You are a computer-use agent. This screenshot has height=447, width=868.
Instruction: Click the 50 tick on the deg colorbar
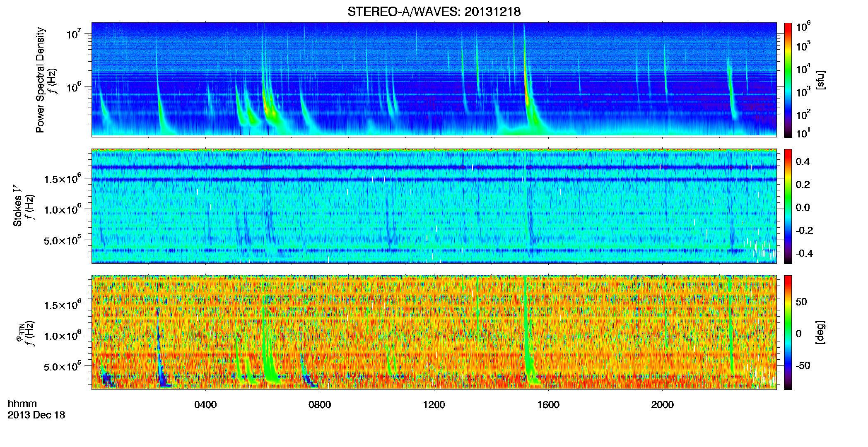(801, 302)
